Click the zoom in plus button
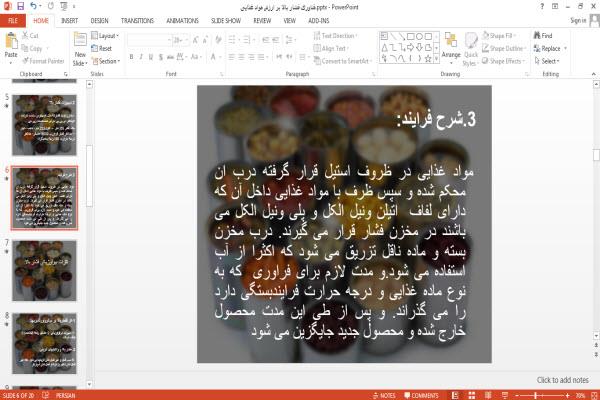The width and height of the screenshot is (600, 400). [x=567, y=395]
